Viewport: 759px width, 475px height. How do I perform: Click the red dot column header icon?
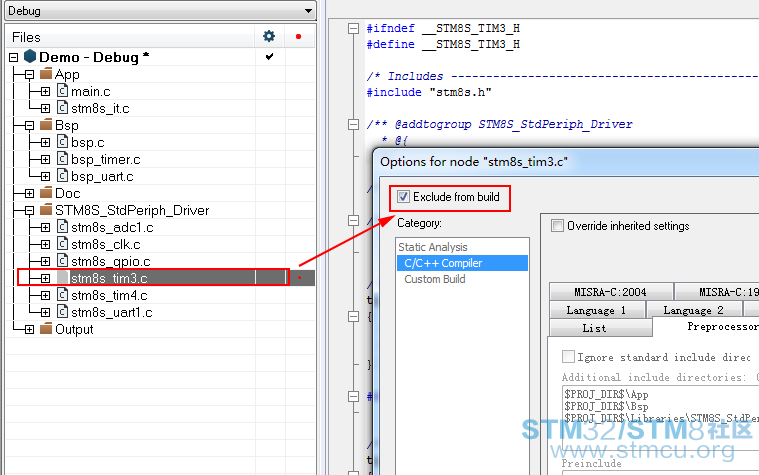(x=299, y=36)
